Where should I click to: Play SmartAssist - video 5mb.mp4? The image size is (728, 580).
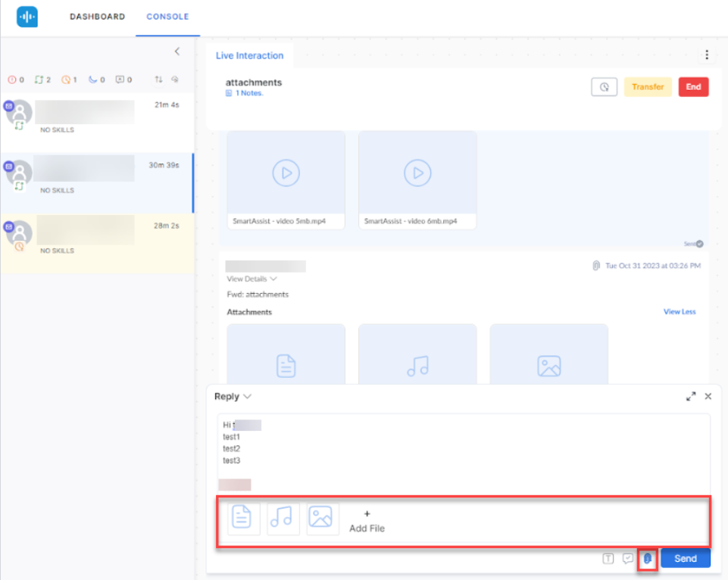[x=286, y=173]
